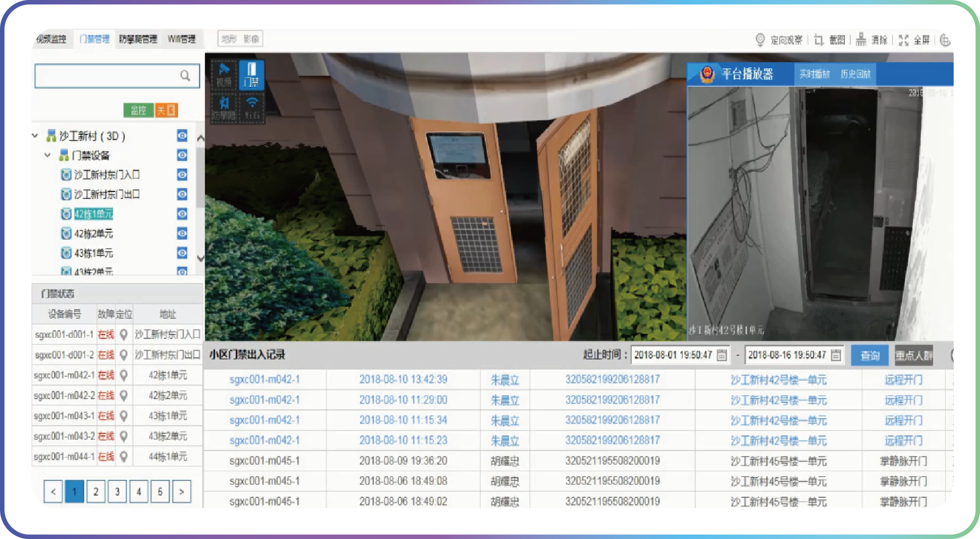980x539 pixels.
Task: Click the 清除 clear brush icon
Action: coord(861,40)
